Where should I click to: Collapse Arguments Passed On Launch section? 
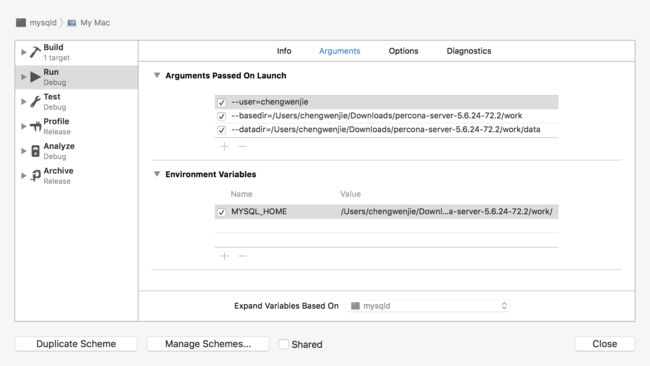pyautogui.click(x=157, y=75)
